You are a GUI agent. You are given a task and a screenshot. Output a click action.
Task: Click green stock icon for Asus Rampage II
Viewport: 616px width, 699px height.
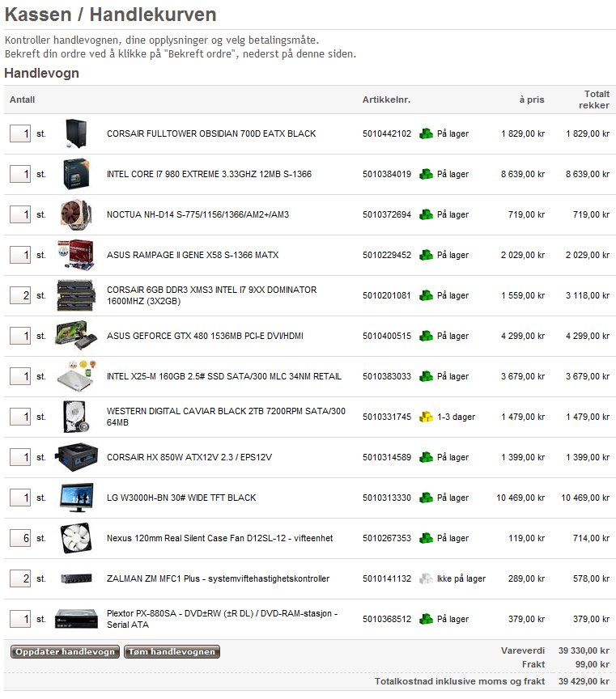point(426,255)
